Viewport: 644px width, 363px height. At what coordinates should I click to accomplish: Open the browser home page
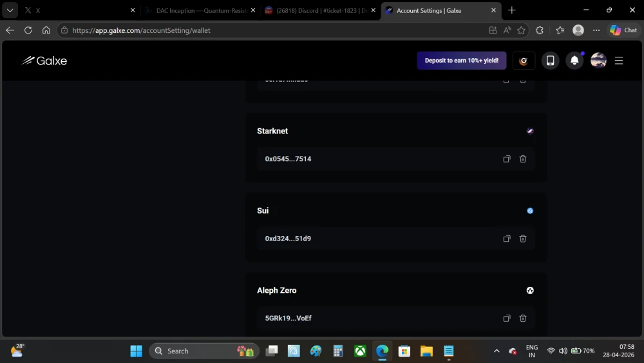click(x=46, y=30)
